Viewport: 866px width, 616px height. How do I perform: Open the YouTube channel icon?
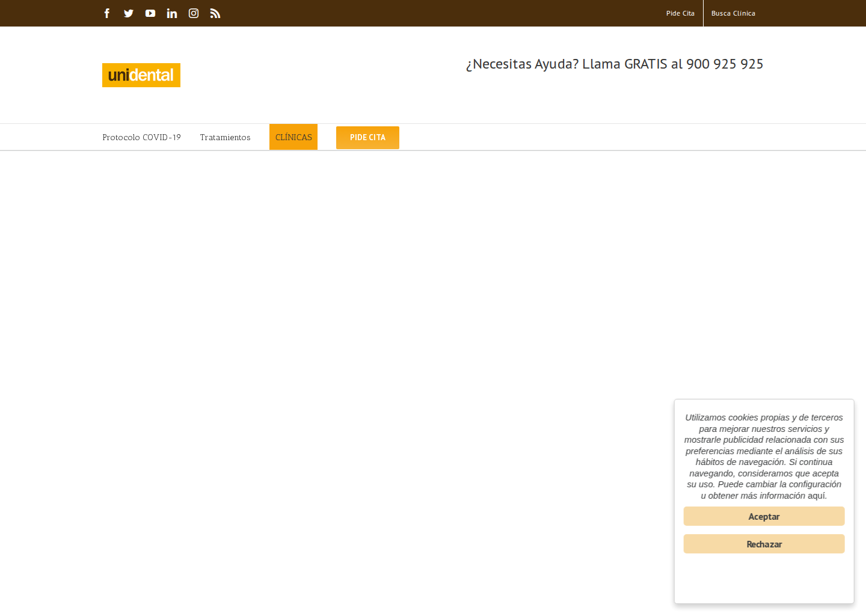(x=150, y=13)
